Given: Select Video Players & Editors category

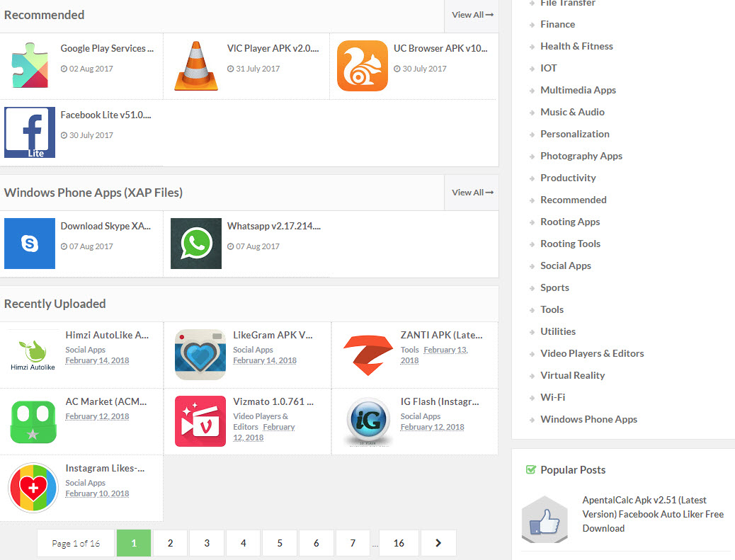Looking at the screenshot, I should point(592,353).
